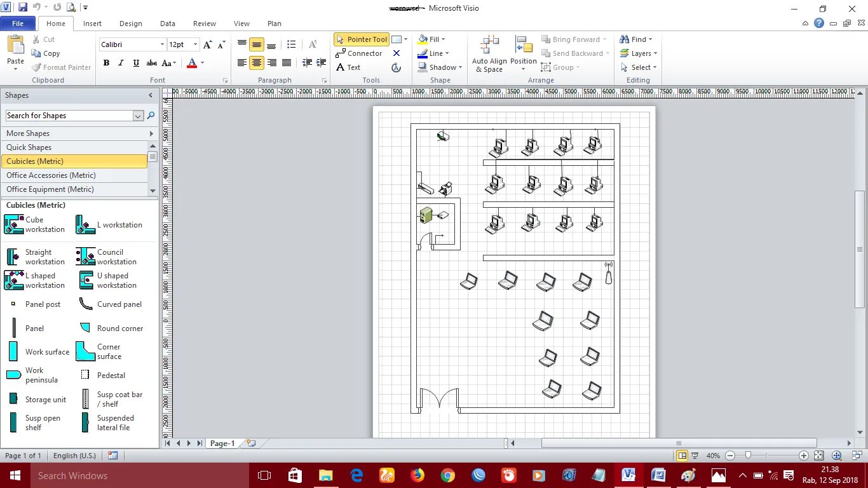Select Office Accessories (Metric) stencil
Screen dimensions: 868x488
pyautogui.click(x=74, y=175)
